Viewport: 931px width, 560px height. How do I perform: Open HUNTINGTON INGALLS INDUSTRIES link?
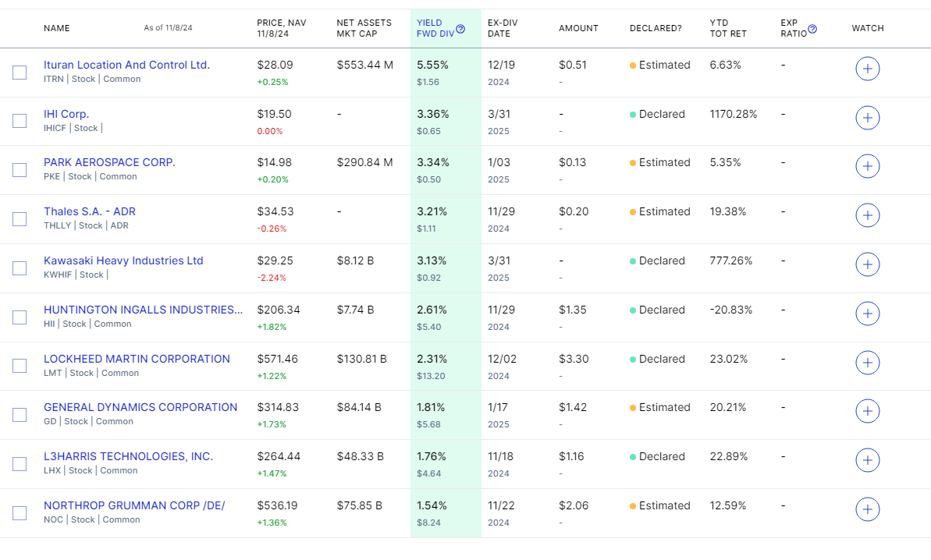pos(143,310)
